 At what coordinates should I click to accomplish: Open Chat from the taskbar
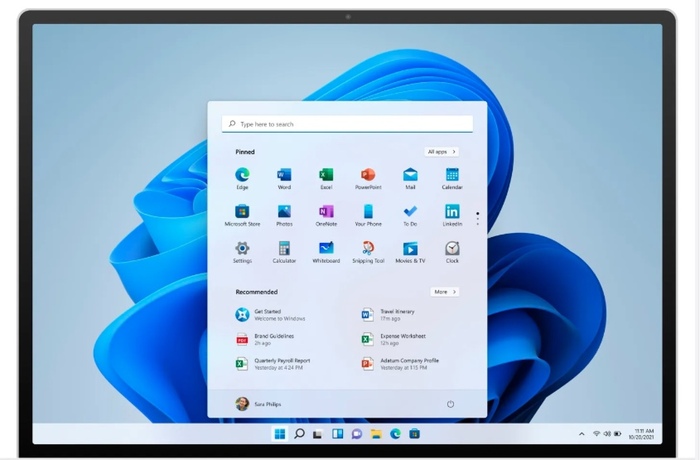coord(357,434)
